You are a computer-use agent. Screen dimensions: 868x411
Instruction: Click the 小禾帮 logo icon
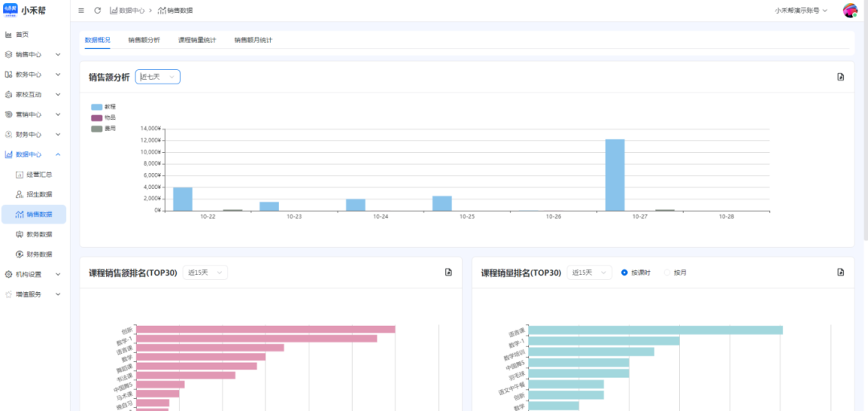[11, 10]
